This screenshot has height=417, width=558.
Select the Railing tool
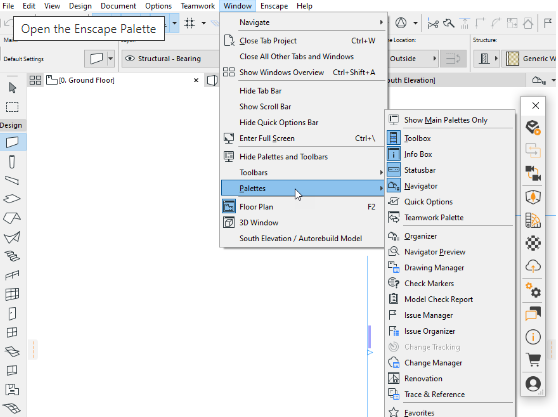point(12,275)
